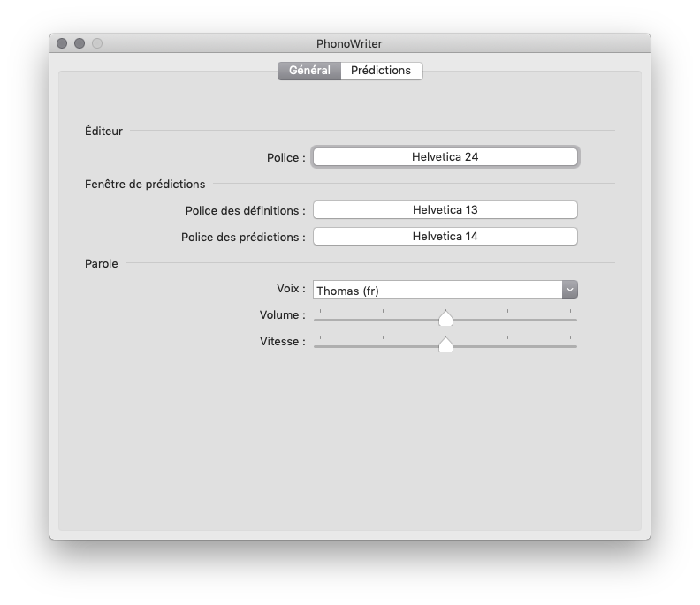This screenshot has width=700, height=605.
Task: Click the PhonoWriter window title
Action: pyautogui.click(x=349, y=44)
